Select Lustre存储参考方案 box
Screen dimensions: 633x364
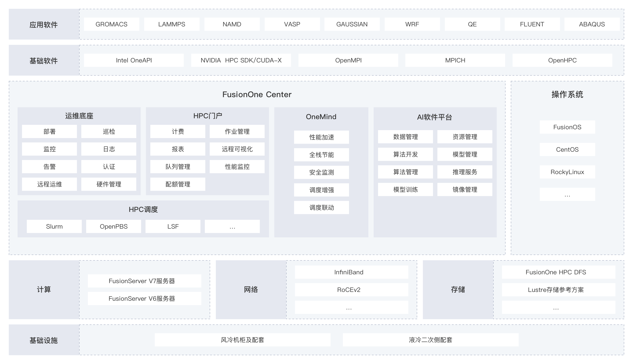[x=558, y=290]
